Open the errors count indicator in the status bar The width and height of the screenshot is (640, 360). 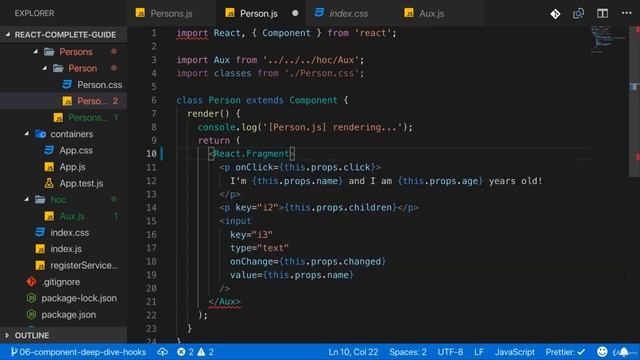[x=185, y=352]
